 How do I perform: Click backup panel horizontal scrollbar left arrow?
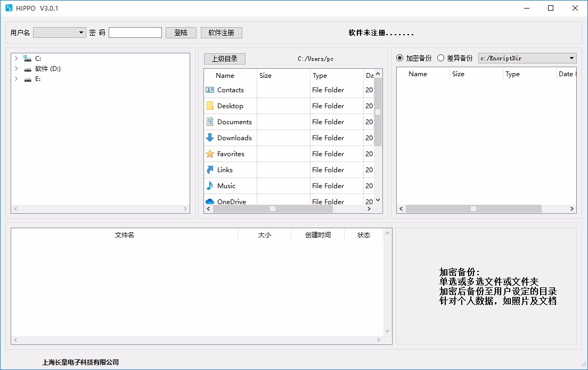[401, 208]
